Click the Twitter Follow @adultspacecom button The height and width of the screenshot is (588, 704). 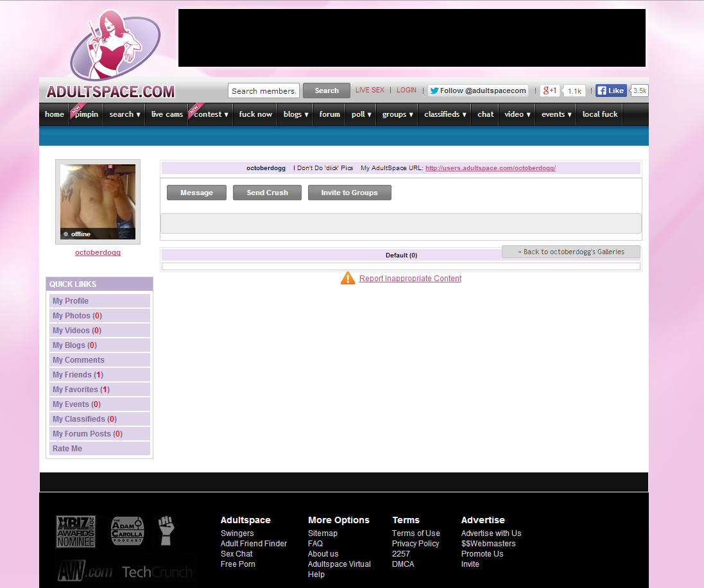477,91
